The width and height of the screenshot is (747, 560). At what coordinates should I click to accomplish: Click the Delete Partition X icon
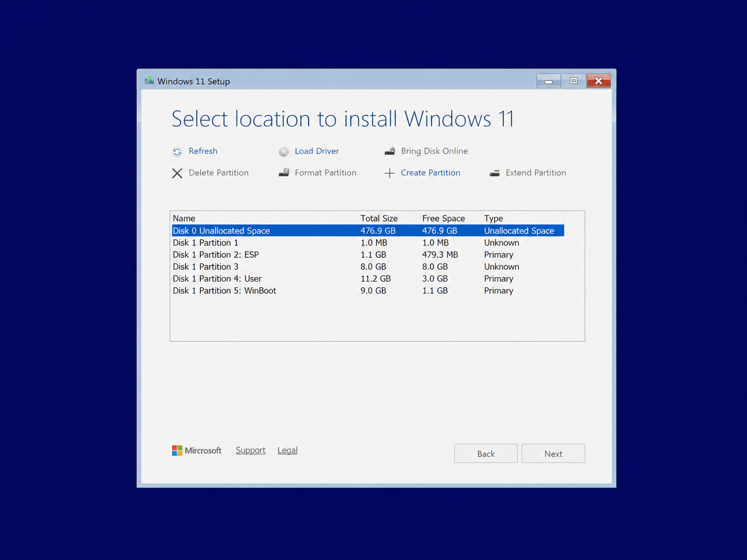(x=177, y=173)
